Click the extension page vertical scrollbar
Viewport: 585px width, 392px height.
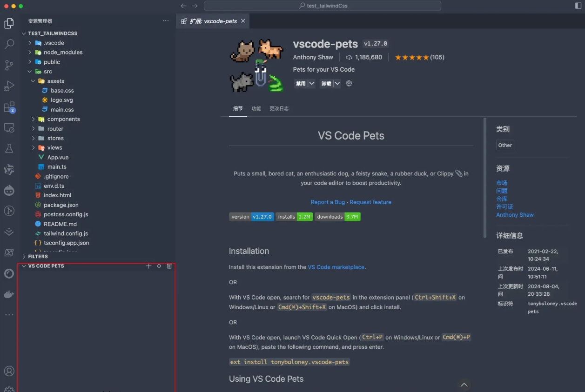(x=485, y=178)
